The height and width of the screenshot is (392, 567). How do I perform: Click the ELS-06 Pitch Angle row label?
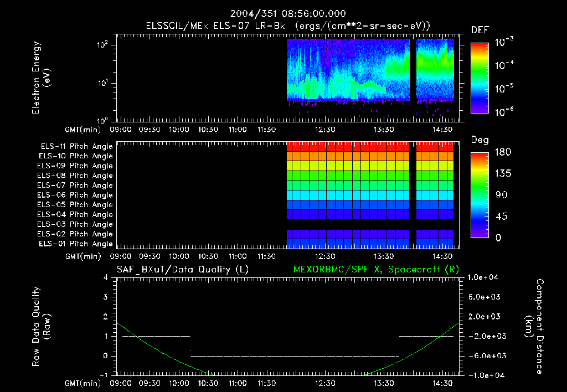pyautogui.click(x=75, y=195)
